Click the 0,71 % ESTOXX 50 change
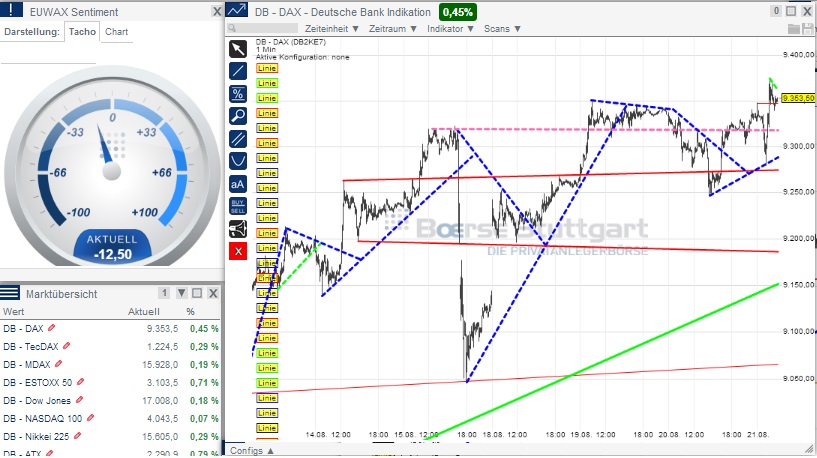Viewport: 817px width, 458px height. click(204, 382)
